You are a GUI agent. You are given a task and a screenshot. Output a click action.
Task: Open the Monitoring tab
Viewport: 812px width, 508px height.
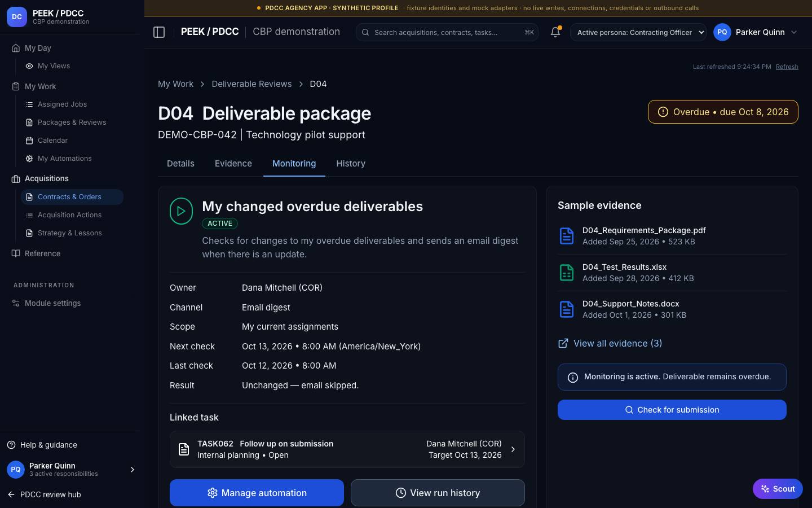coord(294,164)
